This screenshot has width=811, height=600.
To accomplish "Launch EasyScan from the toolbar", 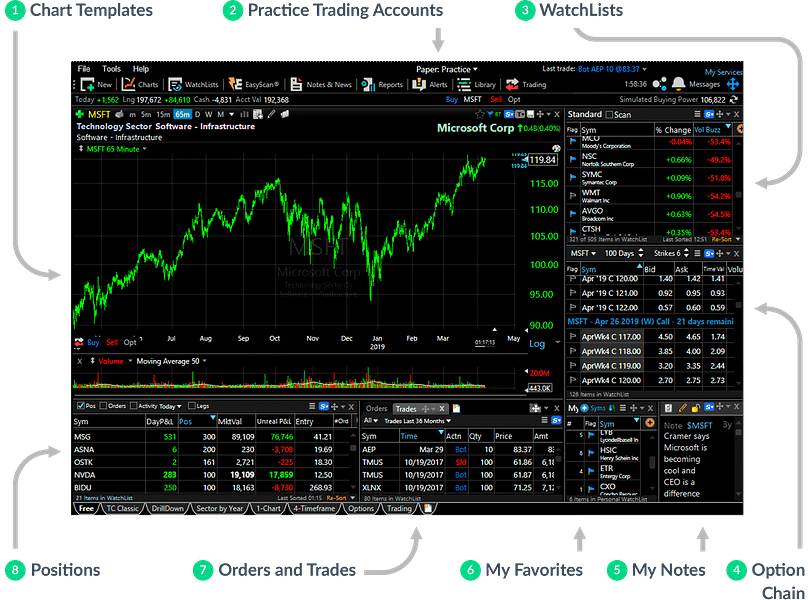I will coord(255,85).
